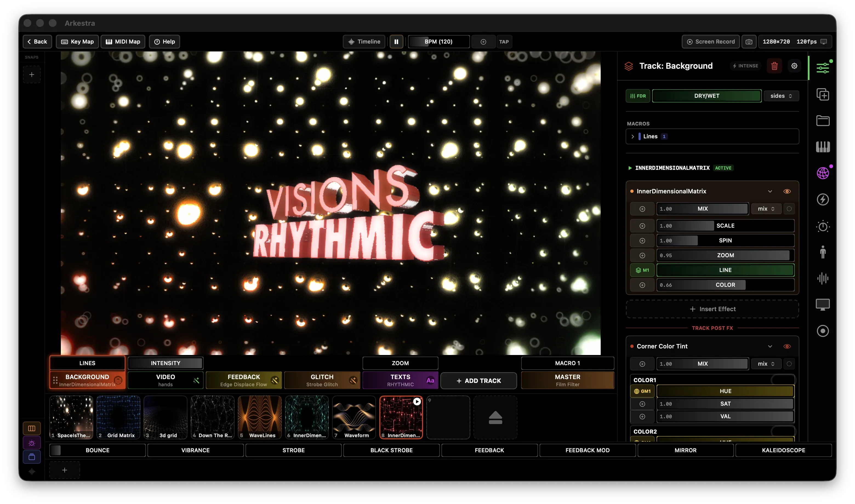The image size is (855, 504).
Task: Open Help
Action: coord(164,42)
